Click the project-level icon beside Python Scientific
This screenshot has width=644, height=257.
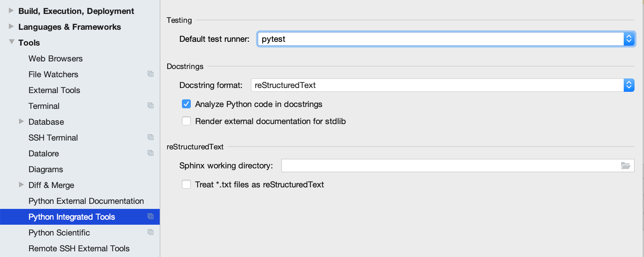[x=151, y=232]
